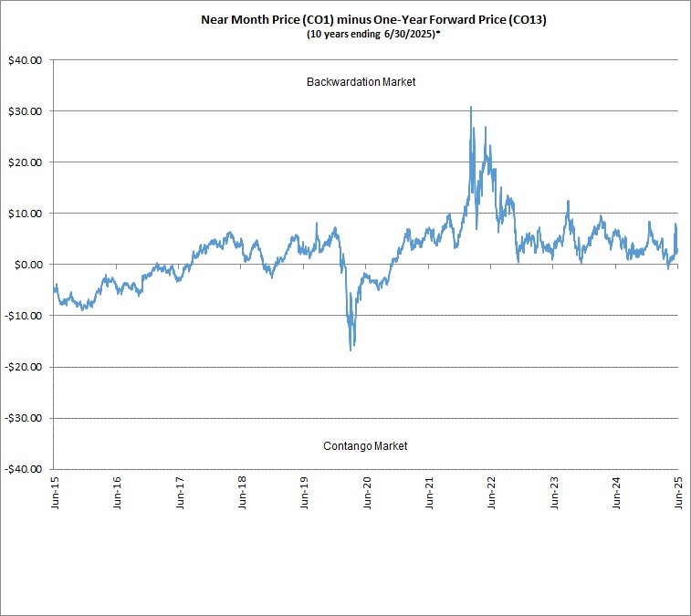
Task: Click the $40.00 y-axis label
Action: click(26, 60)
